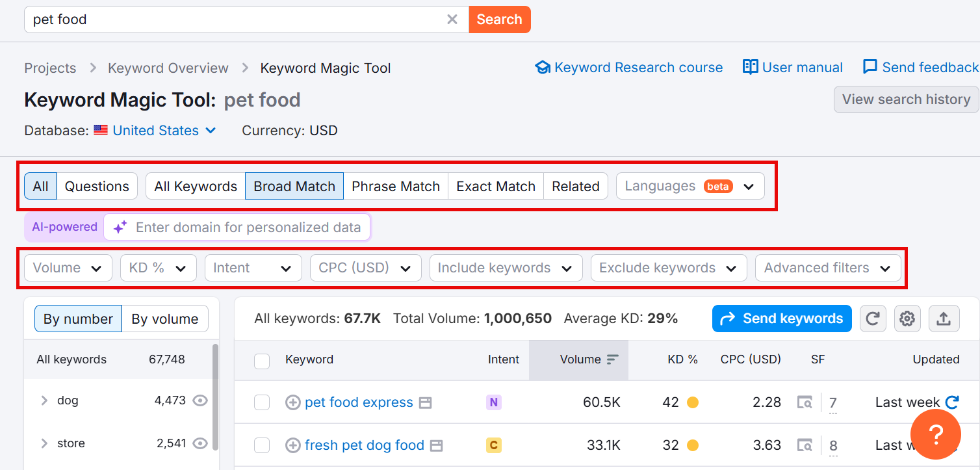Click the AI-powered sparkle icon

120,228
